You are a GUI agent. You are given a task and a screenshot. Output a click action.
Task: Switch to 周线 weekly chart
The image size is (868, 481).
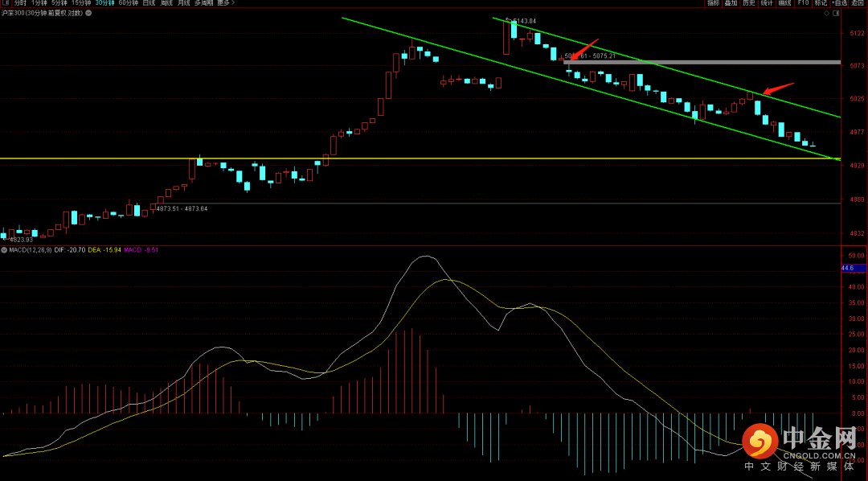(166, 3)
